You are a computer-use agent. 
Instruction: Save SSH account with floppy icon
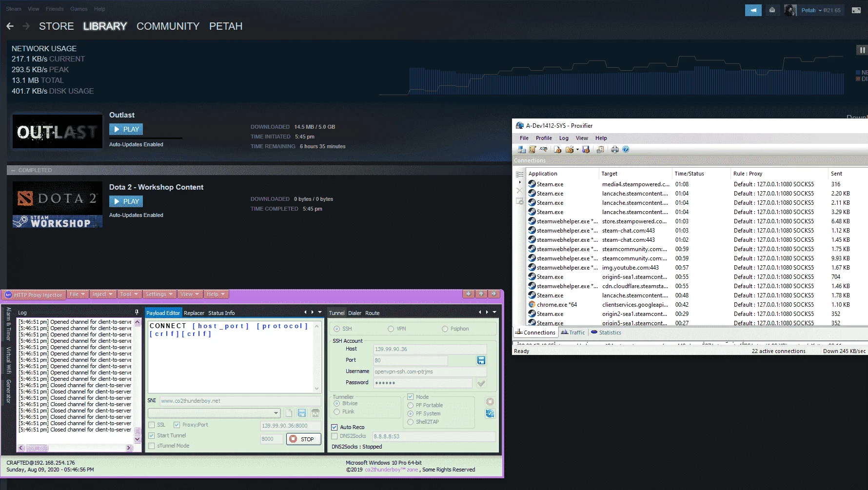click(x=481, y=360)
